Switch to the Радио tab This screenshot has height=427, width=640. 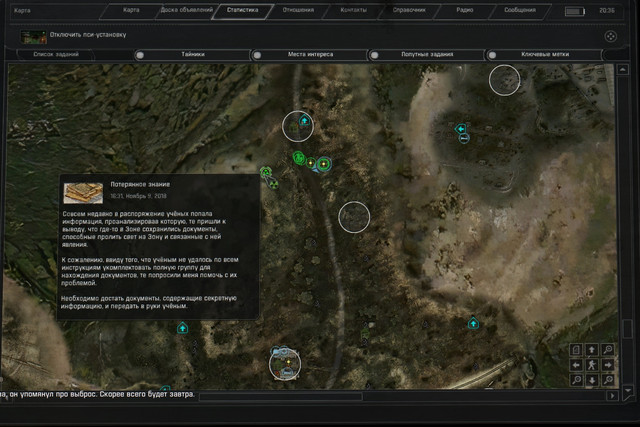464,10
